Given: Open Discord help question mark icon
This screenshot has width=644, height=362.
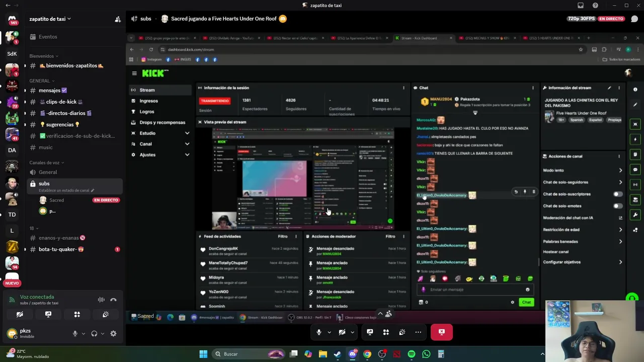Looking at the screenshot, I should point(595,6).
